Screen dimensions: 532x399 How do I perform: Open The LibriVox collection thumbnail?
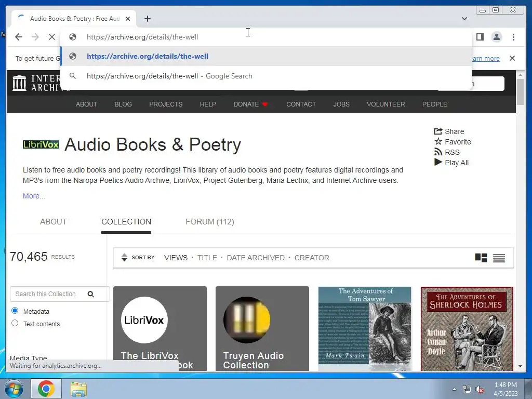160,328
